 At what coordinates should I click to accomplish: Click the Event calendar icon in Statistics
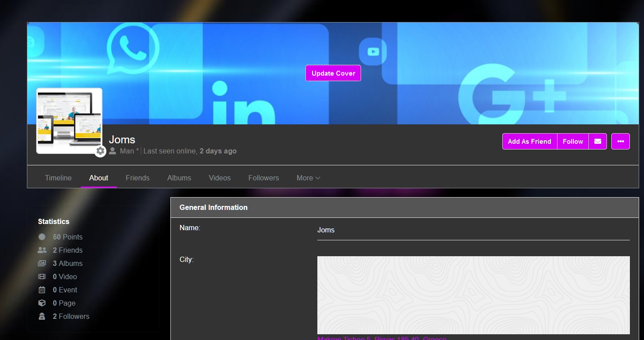(x=42, y=290)
